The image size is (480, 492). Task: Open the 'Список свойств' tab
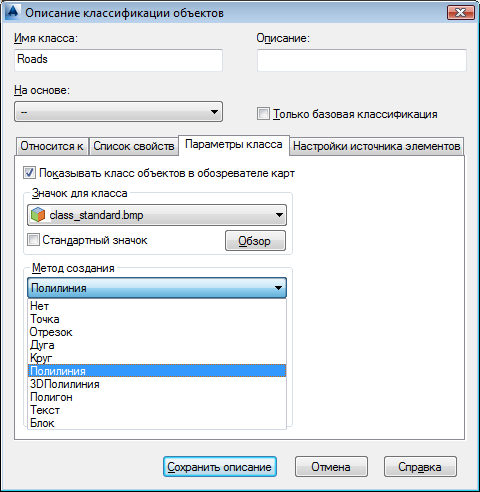pos(134,146)
